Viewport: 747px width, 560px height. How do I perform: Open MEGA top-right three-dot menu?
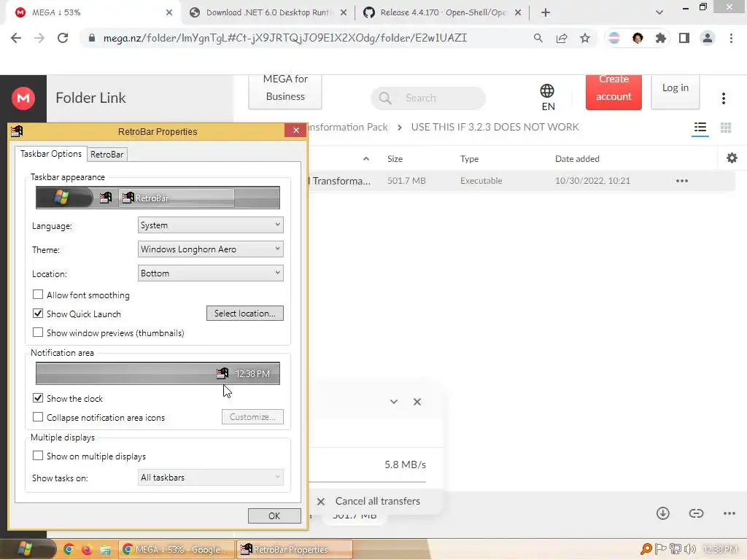point(723,98)
